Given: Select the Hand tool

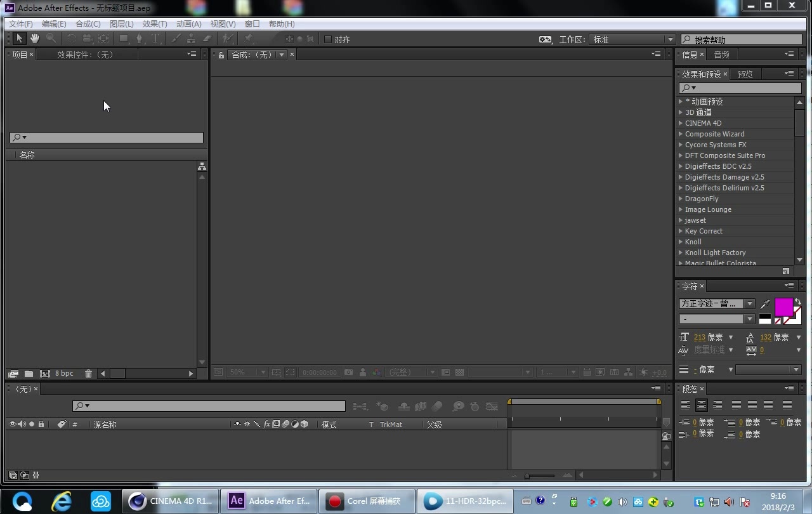Looking at the screenshot, I should pyautogui.click(x=35, y=39).
